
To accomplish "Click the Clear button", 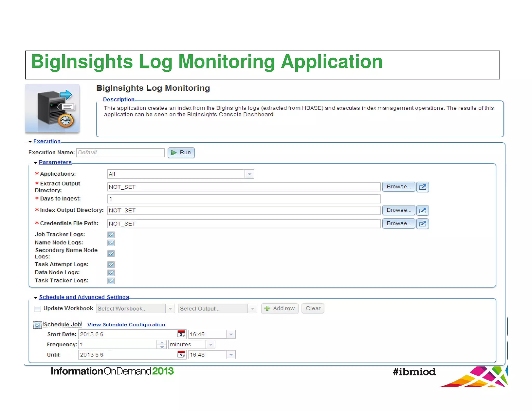I will pos(313,308).
